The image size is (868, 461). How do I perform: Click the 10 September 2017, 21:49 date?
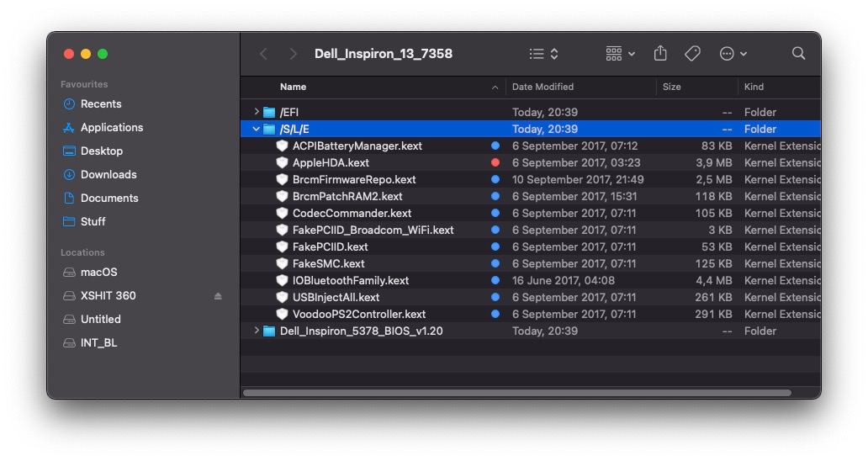pyautogui.click(x=578, y=180)
